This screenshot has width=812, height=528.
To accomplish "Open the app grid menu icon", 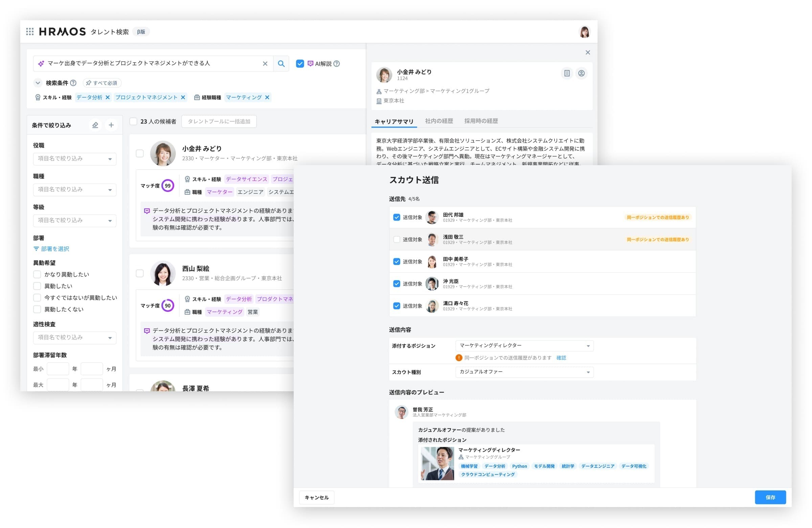I will 30,31.
